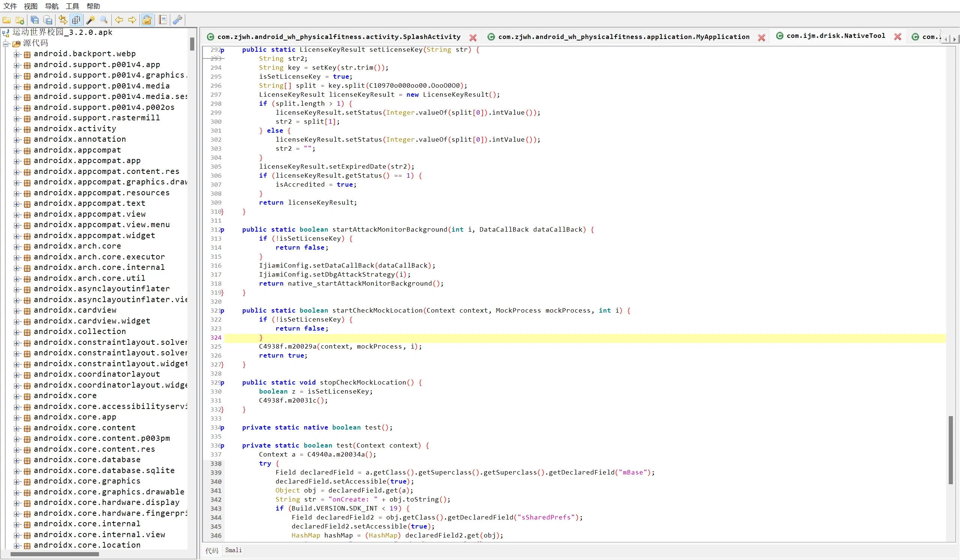The image size is (960, 560).
Task: Click the androidx.core.database.sqlite package icon
Action: [27, 471]
